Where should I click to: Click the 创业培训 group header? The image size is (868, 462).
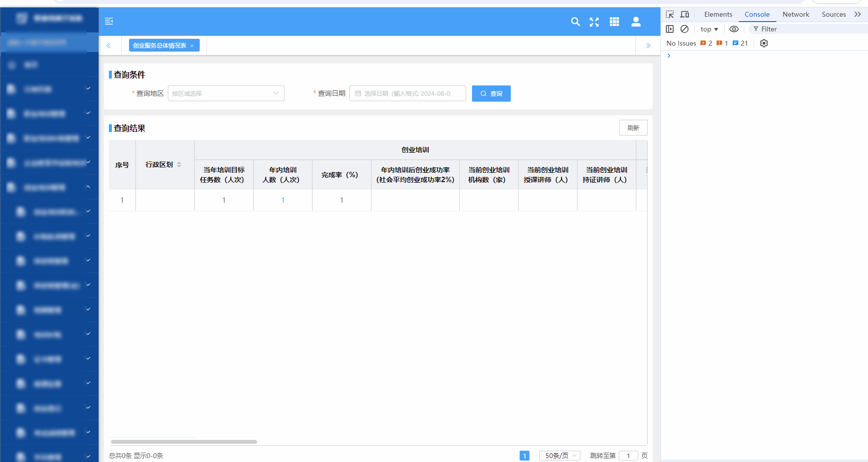[x=415, y=150]
